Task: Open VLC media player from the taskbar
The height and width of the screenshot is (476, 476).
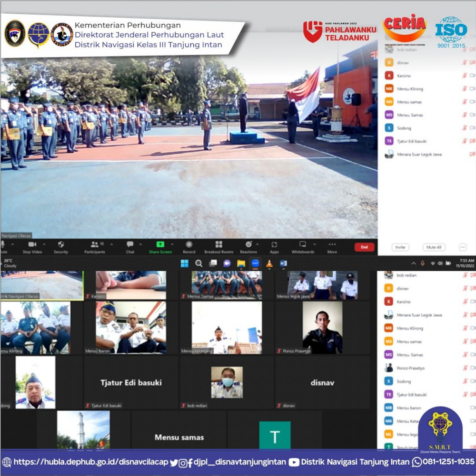Action: pyautogui.click(x=269, y=263)
